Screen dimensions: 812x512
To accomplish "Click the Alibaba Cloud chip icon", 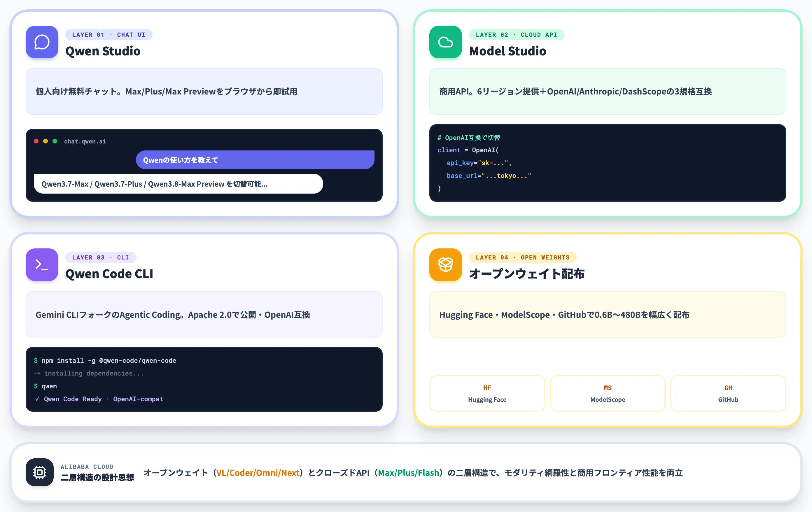I will (x=39, y=472).
